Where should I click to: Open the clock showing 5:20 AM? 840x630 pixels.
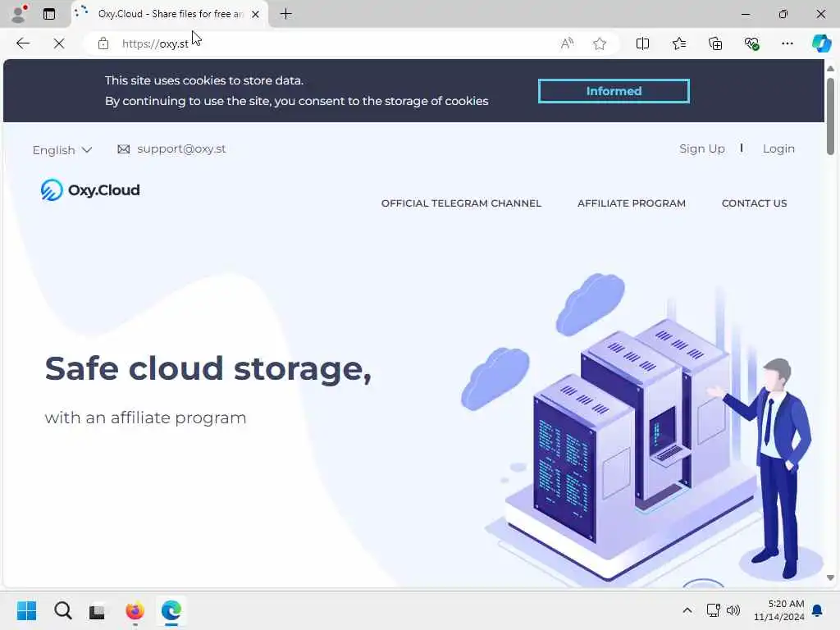pyautogui.click(x=779, y=610)
